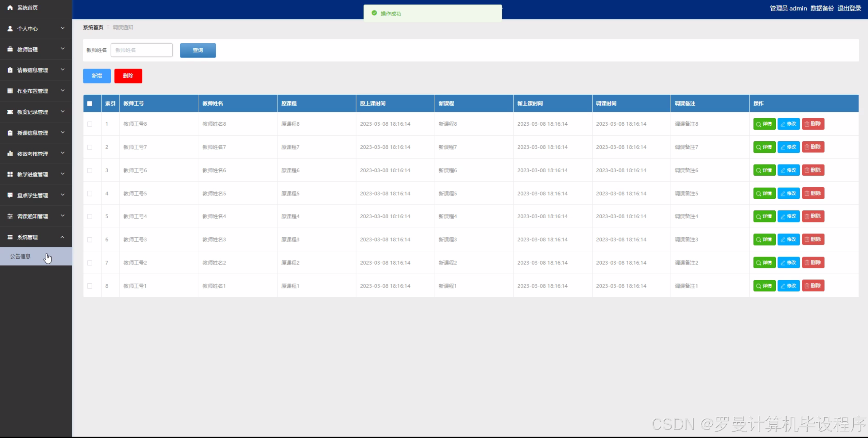Click the briefcase icon for 教师管理
868x438 pixels.
[x=10, y=49]
